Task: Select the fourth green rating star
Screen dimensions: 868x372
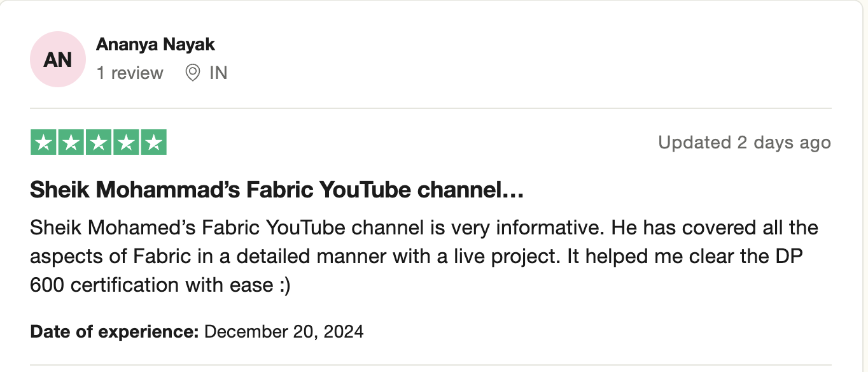Action: (x=126, y=142)
